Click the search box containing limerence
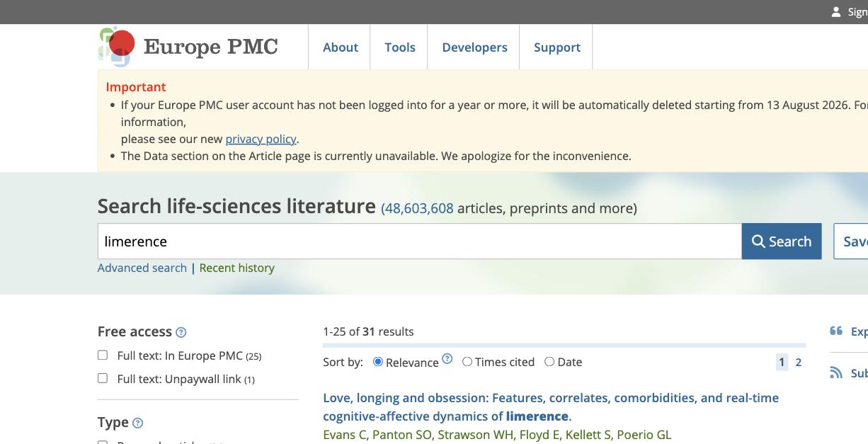This screenshot has width=868, height=444. coord(420,241)
